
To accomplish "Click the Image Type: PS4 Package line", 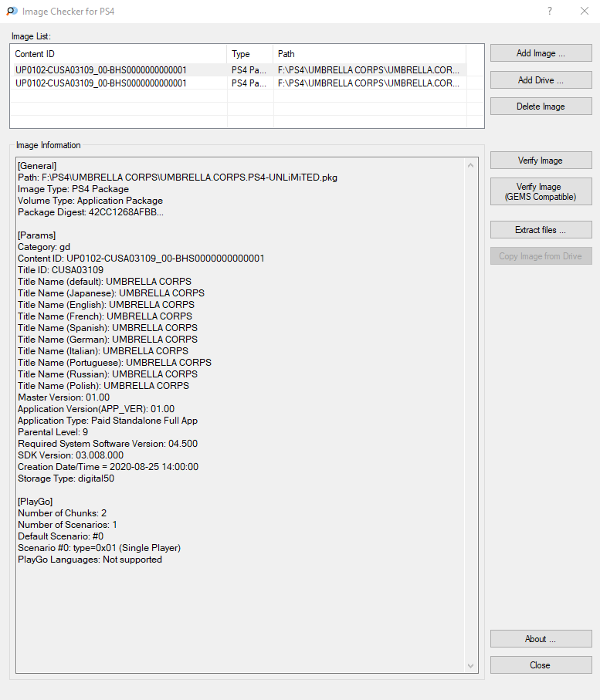I will [73, 189].
